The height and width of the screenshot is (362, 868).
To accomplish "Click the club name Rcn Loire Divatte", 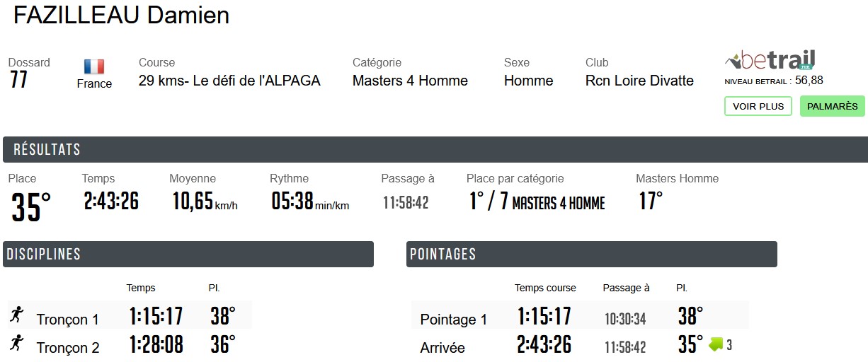I will (639, 81).
